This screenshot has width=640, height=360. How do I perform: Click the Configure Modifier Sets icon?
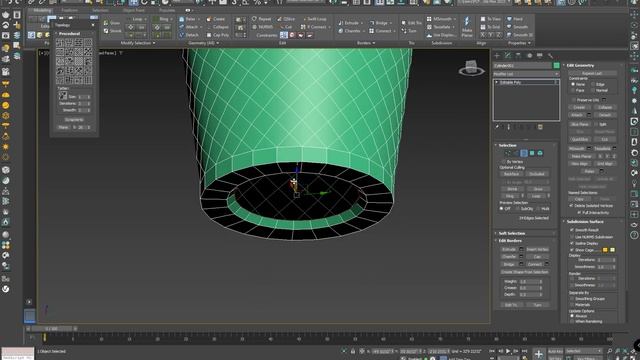540,127
